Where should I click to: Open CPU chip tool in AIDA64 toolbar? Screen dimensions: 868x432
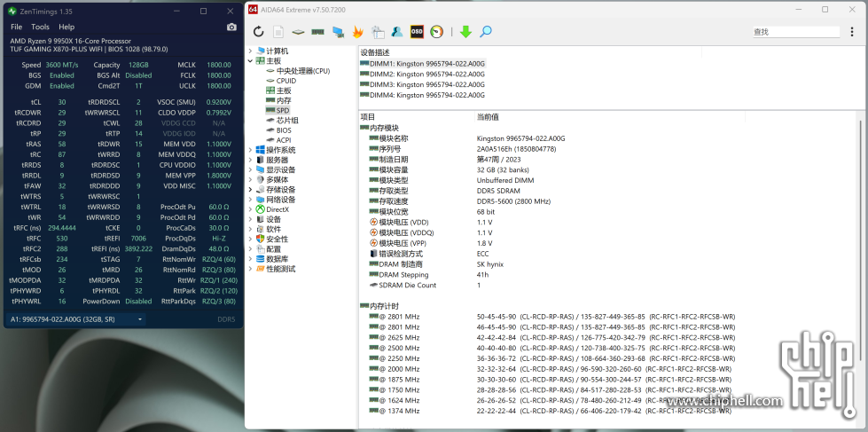coord(299,32)
